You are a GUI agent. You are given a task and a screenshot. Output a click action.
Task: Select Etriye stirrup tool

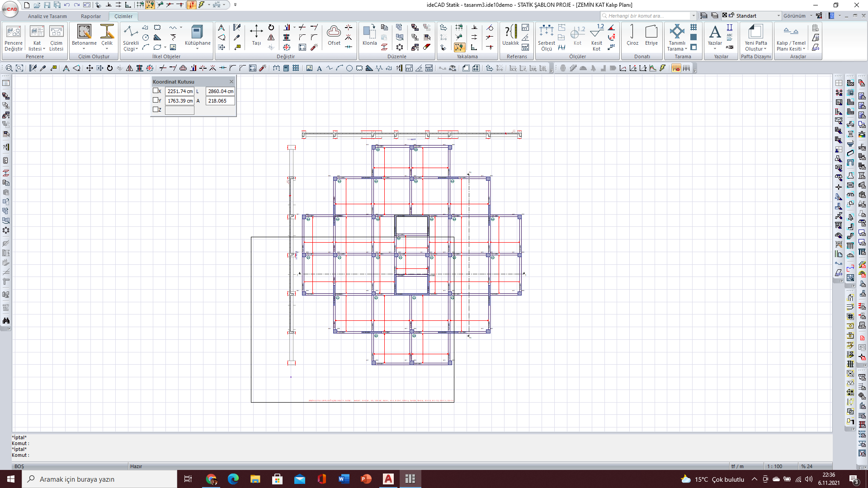(x=651, y=35)
